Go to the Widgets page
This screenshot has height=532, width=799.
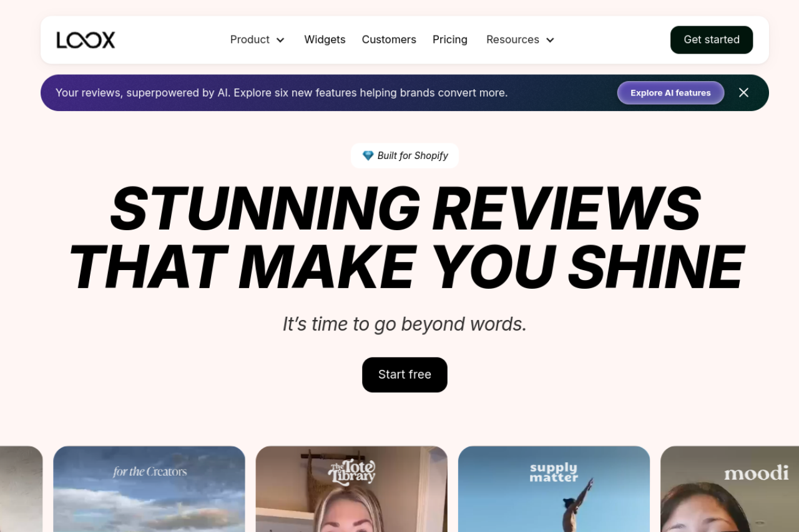coord(325,40)
